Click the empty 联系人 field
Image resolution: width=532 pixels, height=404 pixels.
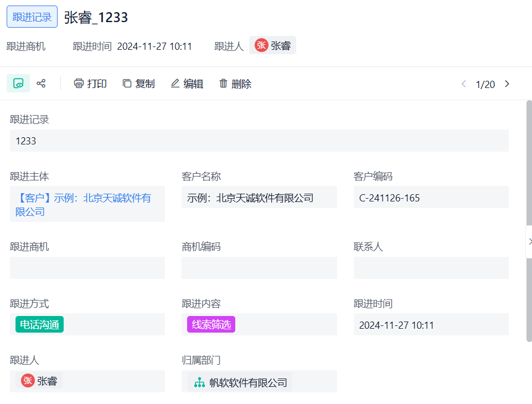click(431, 268)
